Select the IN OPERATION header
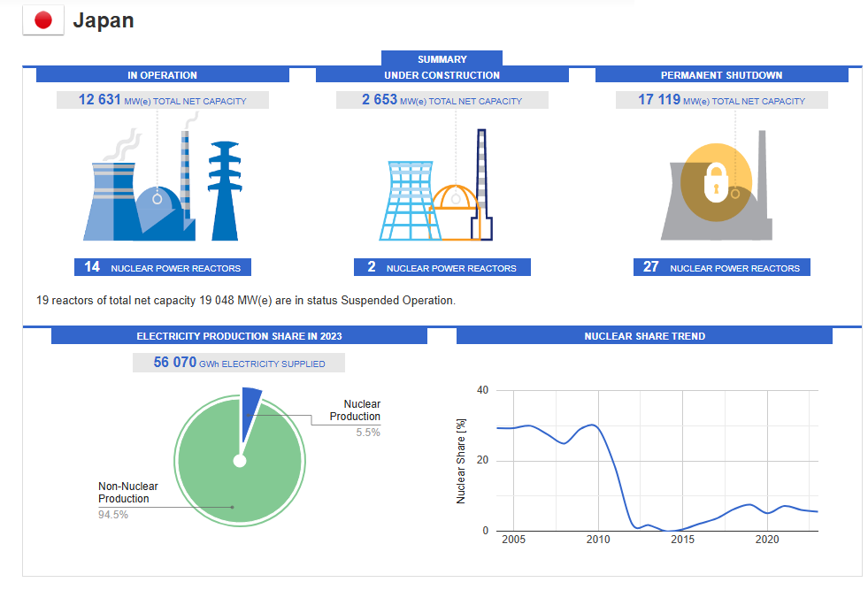The height and width of the screenshot is (590, 868). [x=162, y=75]
